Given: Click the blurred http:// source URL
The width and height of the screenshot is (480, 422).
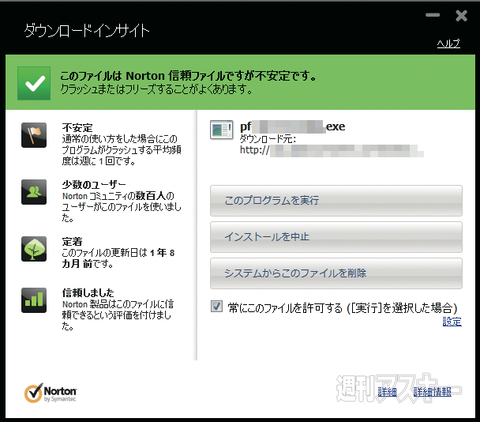Looking at the screenshot, I should pos(332,151).
